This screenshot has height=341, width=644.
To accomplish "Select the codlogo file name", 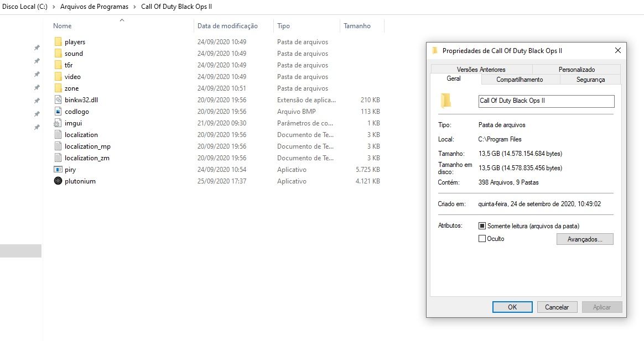I will [77, 112].
